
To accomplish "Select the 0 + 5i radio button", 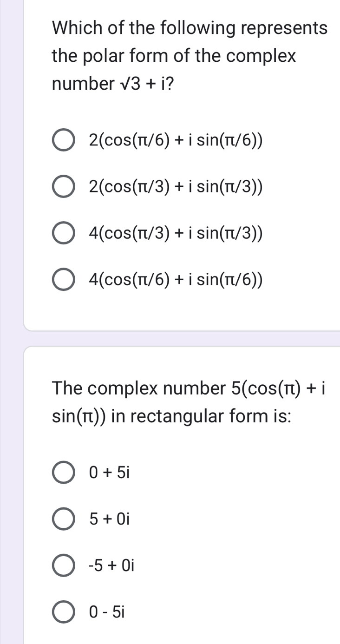I will (63, 473).
